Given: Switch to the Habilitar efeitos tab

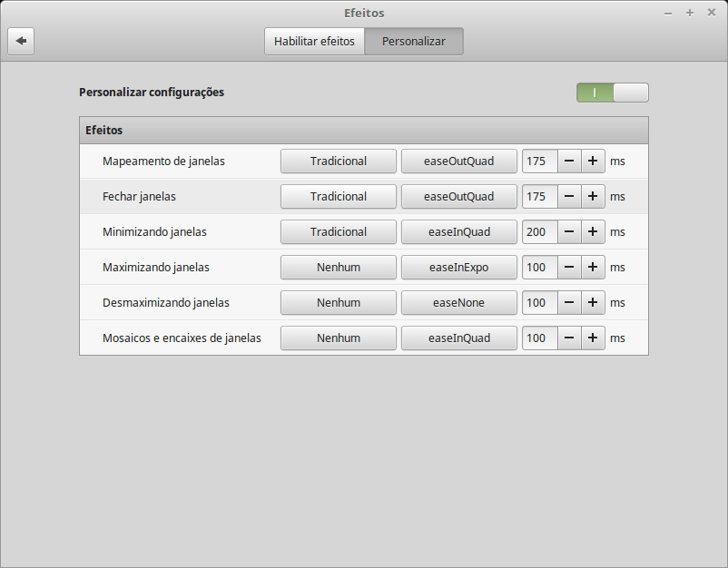Looking at the screenshot, I should pos(314,41).
